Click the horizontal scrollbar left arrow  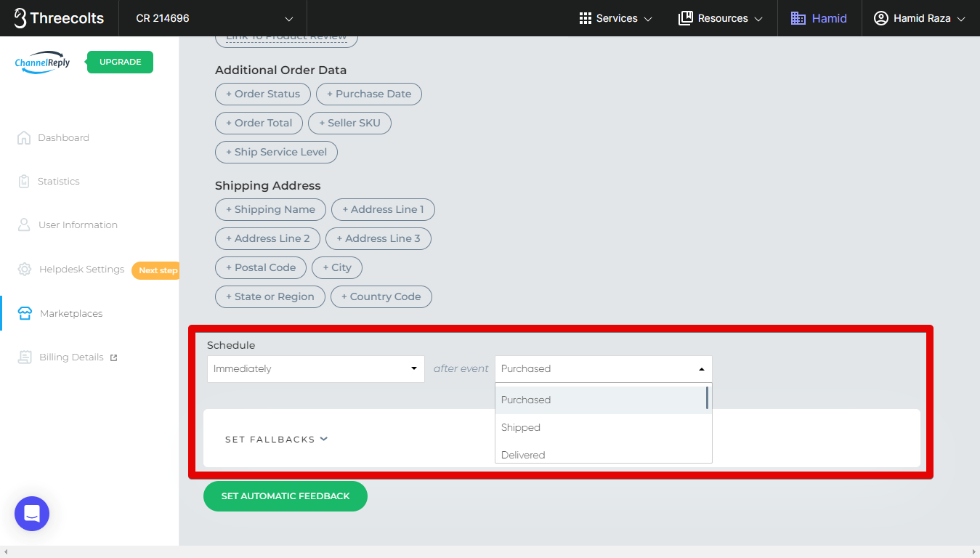4,552
